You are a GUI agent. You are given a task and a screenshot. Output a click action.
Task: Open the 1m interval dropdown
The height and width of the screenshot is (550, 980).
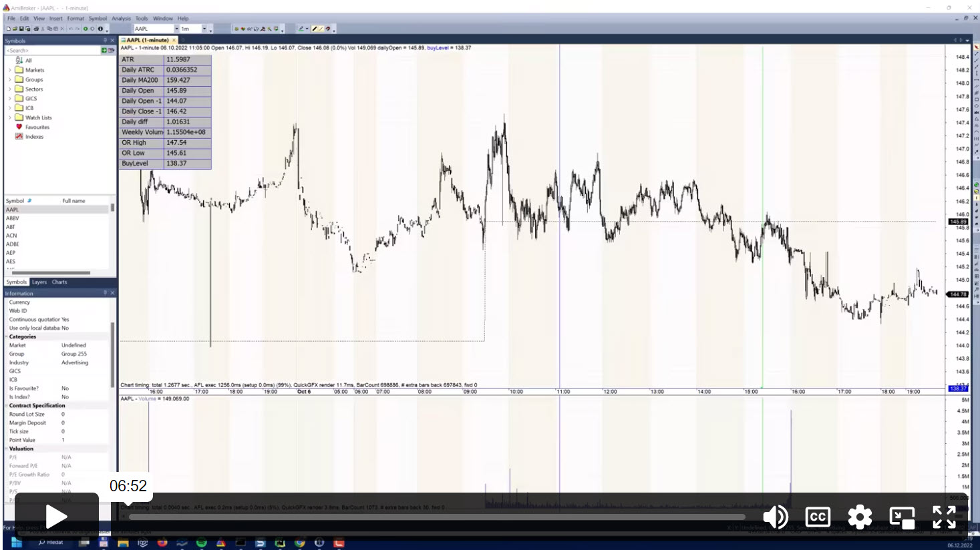(x=204, y=29)
